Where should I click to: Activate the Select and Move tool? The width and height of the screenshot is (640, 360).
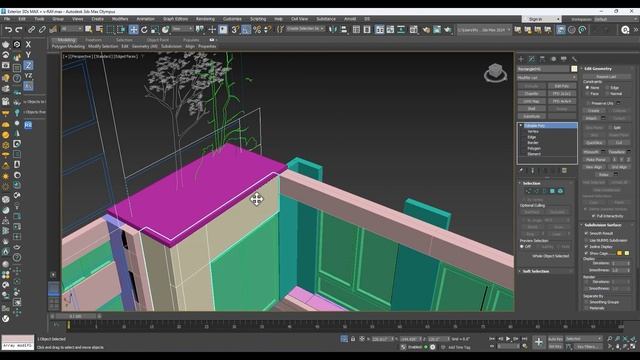(x=133, y=29)
